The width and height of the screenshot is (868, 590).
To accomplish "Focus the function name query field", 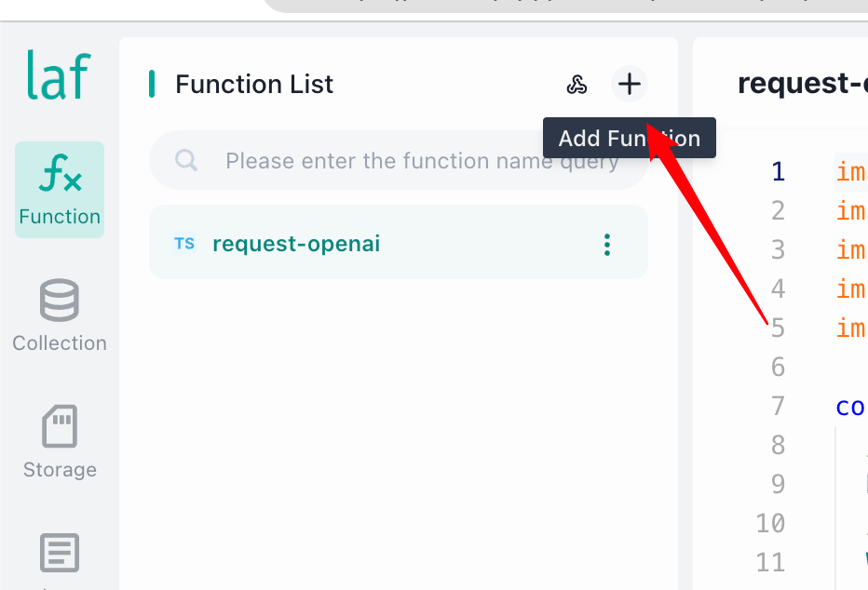I will pos(399,160).
